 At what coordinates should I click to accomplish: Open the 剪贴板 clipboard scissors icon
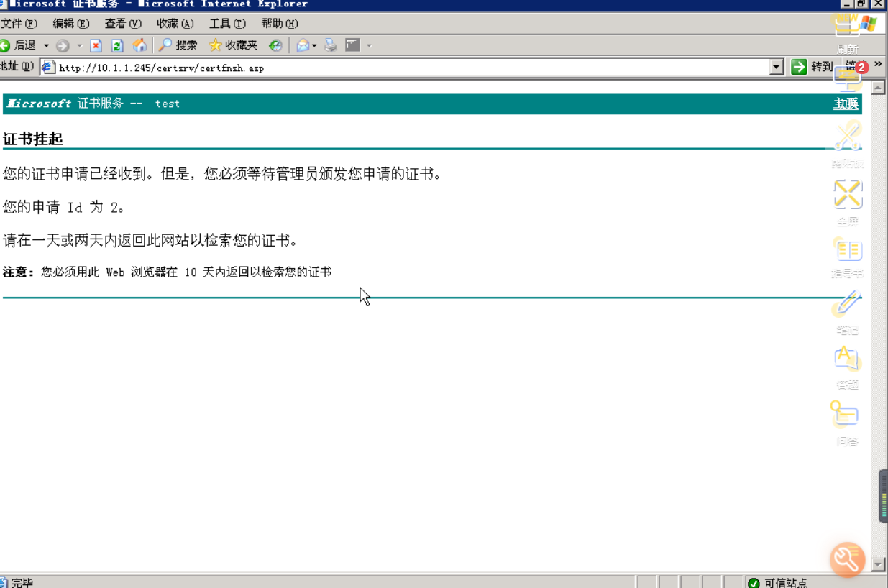[848, 145]
